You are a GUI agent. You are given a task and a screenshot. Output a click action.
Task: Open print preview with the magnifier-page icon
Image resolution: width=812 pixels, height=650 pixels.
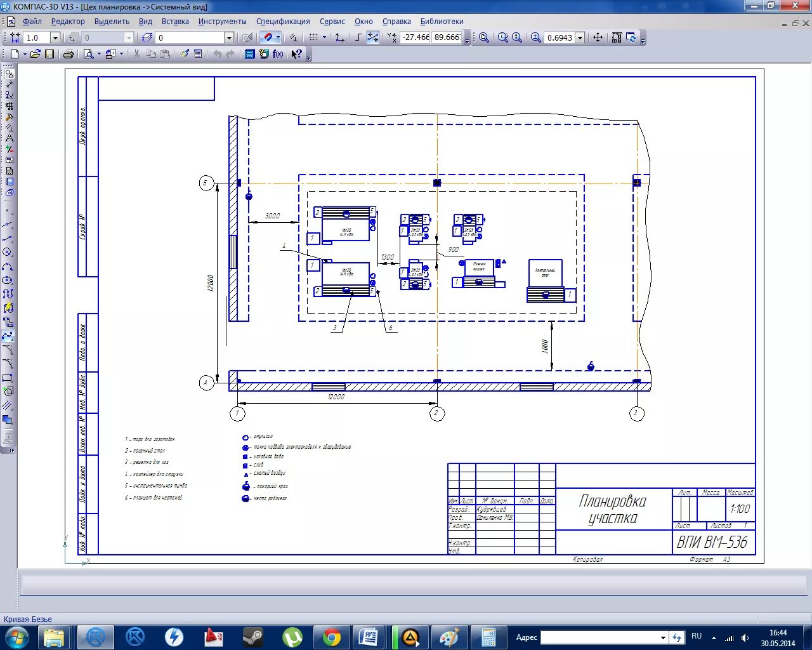[88, 55]
